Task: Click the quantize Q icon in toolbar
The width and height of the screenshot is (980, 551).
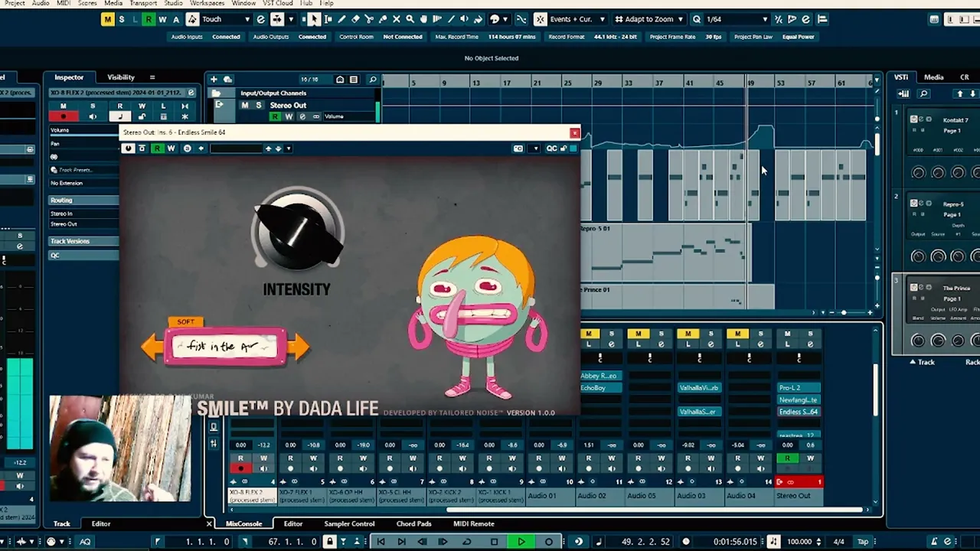Action: (x=696, y=19)
